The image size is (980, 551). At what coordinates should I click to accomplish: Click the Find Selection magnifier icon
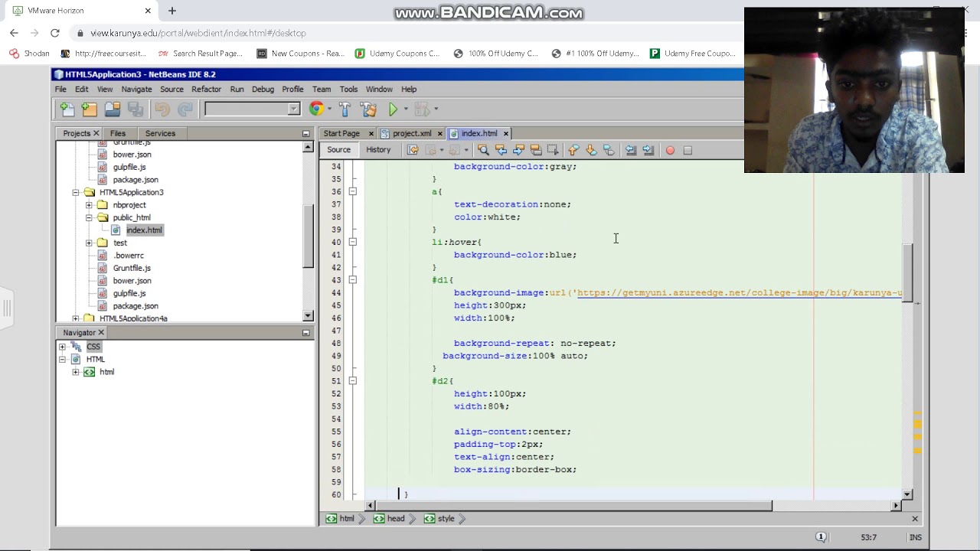[x=483, y=150]
